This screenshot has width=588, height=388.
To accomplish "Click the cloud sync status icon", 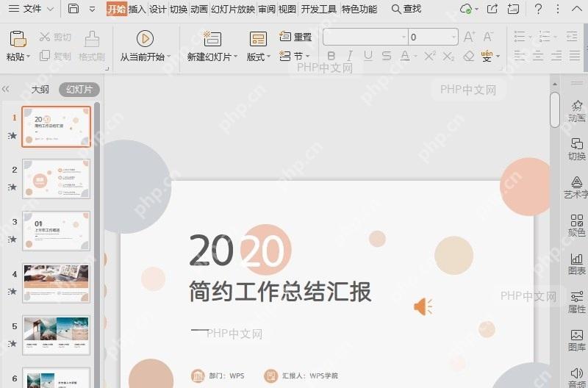I will (x=466, y=9).
